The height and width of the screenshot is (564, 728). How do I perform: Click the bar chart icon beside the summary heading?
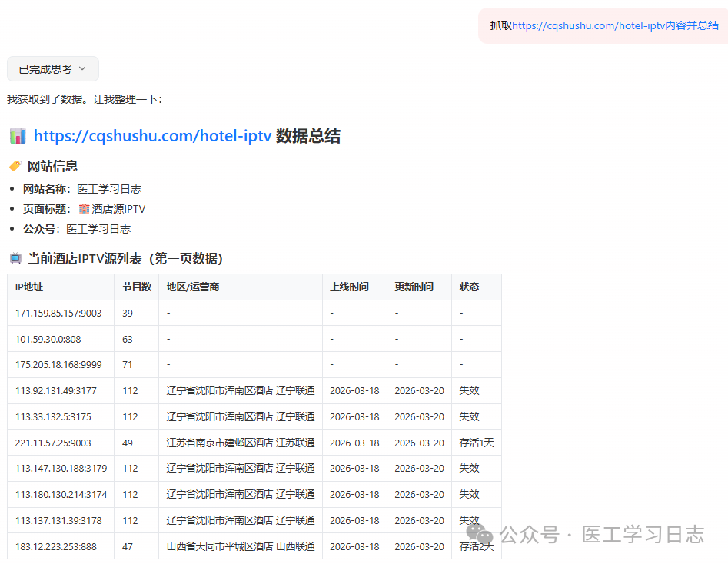point(18,136)
